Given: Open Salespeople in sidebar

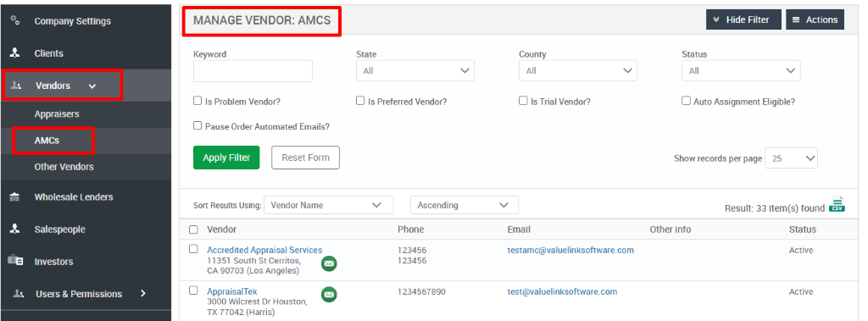Looking at the screenshot, I should (x=60, y=230).
